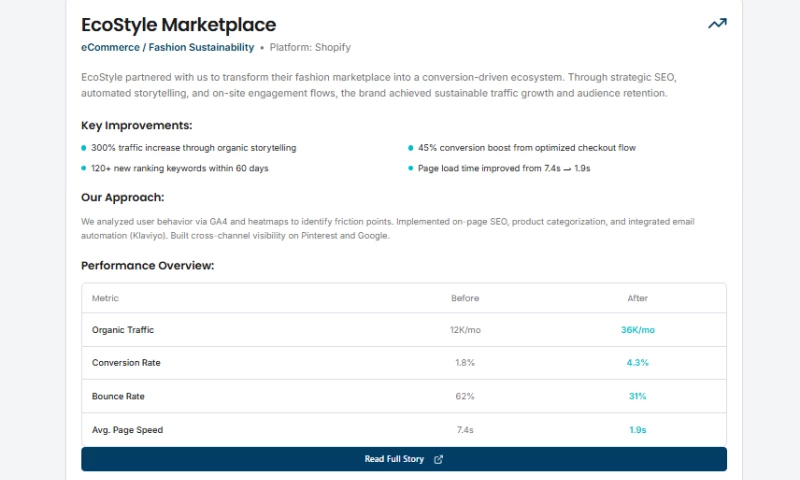The width and height of the screenshot is (800, 480).
Task: Click the 1.9s after value in the table
Action: [x=637, y=430]
